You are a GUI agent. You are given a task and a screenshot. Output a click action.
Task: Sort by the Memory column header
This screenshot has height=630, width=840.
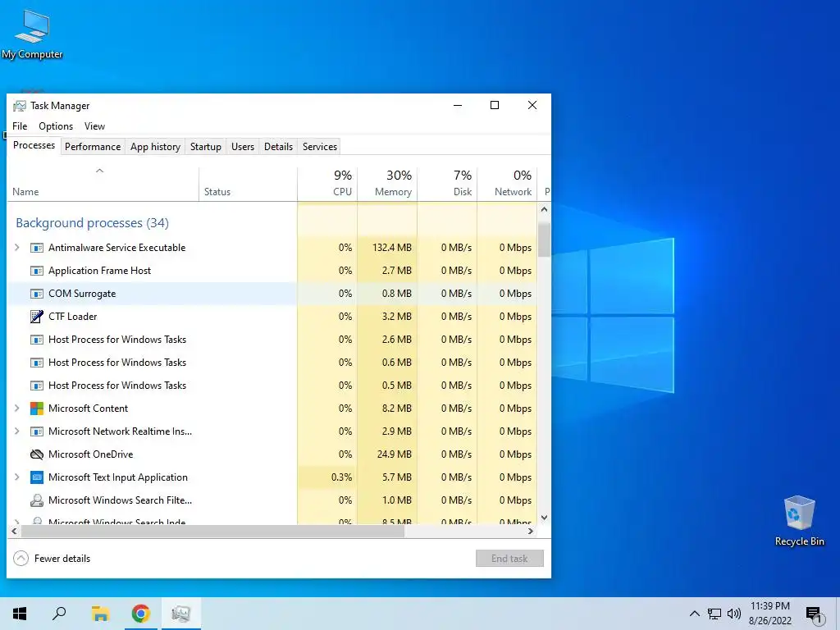click(387, 184)
